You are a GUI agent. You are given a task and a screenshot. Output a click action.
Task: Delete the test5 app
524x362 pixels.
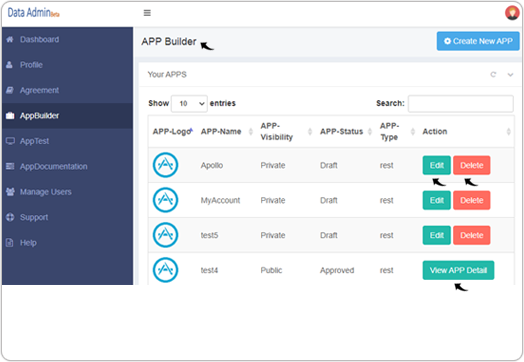coord(472,235)
